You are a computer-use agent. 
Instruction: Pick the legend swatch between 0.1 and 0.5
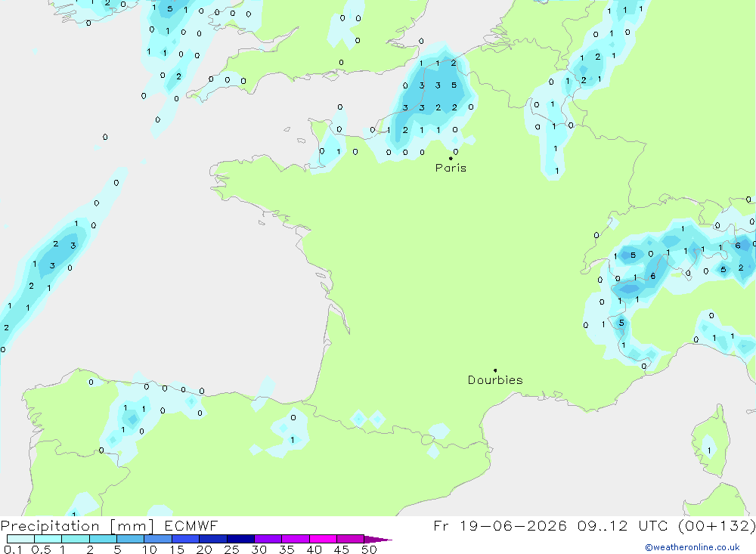[20, 539]
